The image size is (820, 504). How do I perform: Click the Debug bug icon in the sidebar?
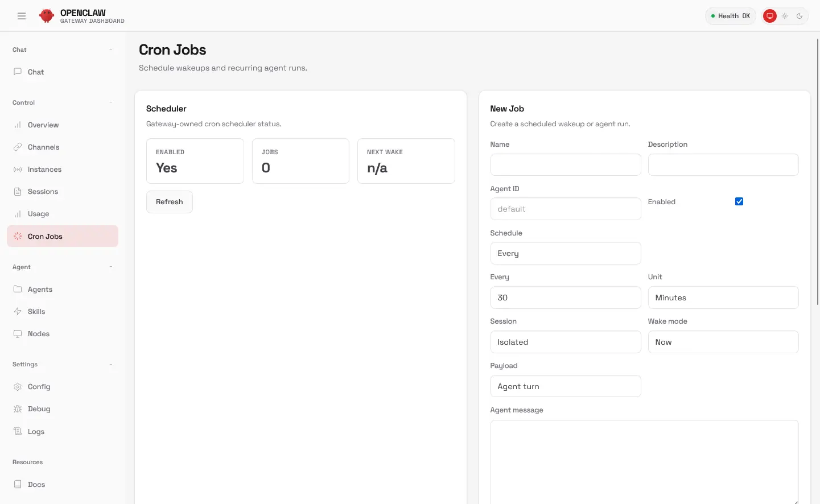tap(18, 409)
